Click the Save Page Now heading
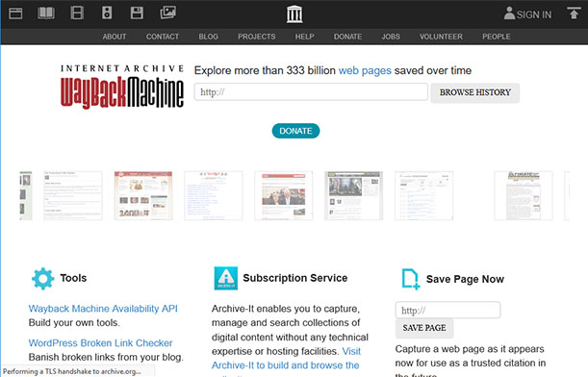 pyautogui.click(x=465, y=279)
